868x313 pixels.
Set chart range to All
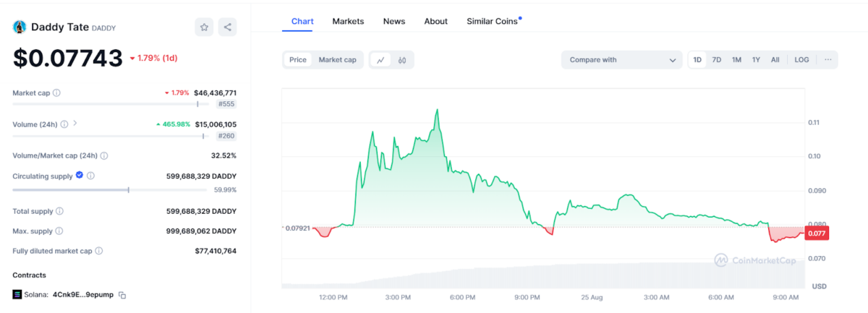click(775, 60)
